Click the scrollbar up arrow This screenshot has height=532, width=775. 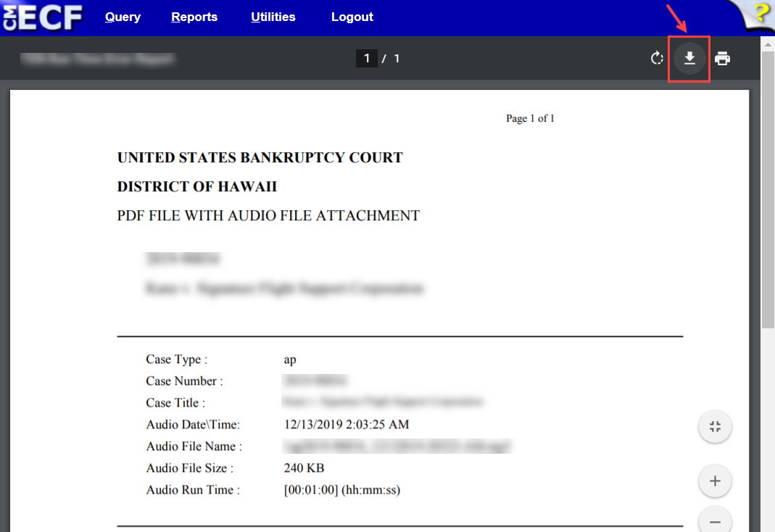(768, 44)
